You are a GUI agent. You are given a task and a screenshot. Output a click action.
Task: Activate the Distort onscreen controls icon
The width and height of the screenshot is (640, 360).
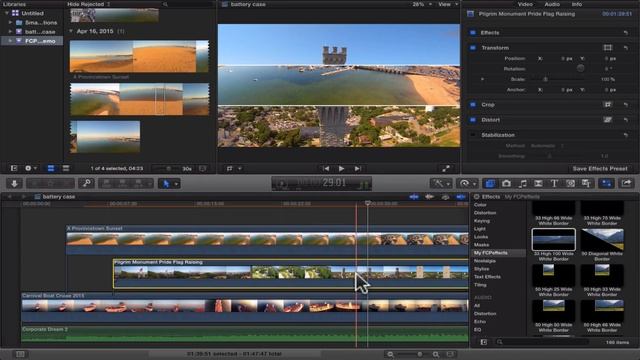[607, 120]
